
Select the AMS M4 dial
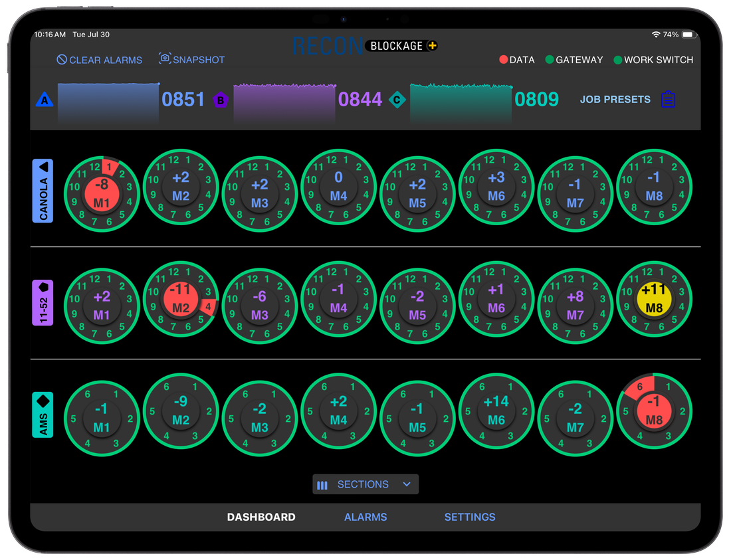coord(338,411)
